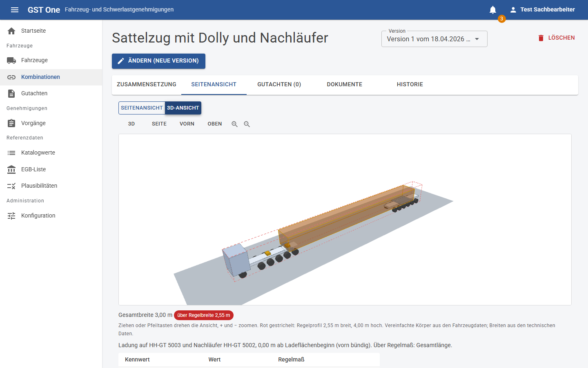Click the GST One app title

(44, 10)
